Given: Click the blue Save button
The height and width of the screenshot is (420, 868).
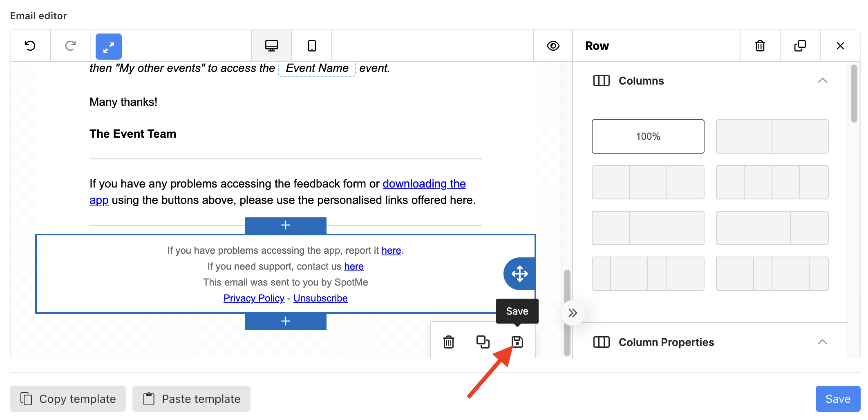Looking at the screenshot, I should click(838, 399).
